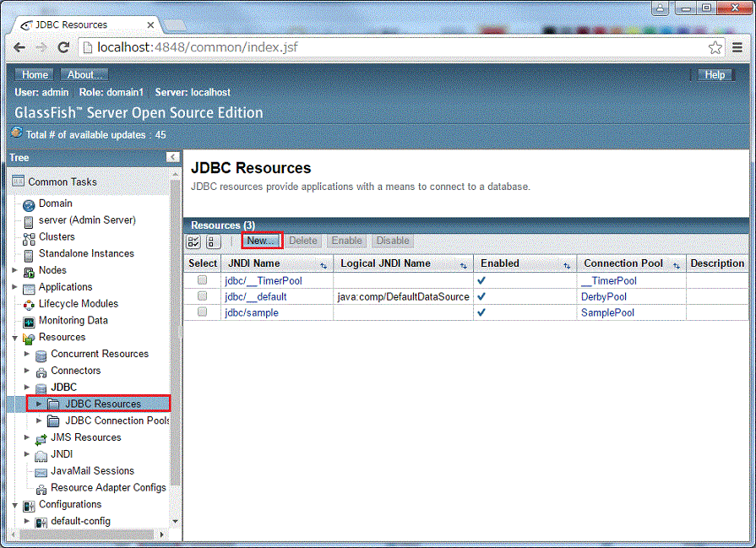The height and width of the screenshot is (548, 756).
Task: Open the About... header button
Action: point(84,74)
